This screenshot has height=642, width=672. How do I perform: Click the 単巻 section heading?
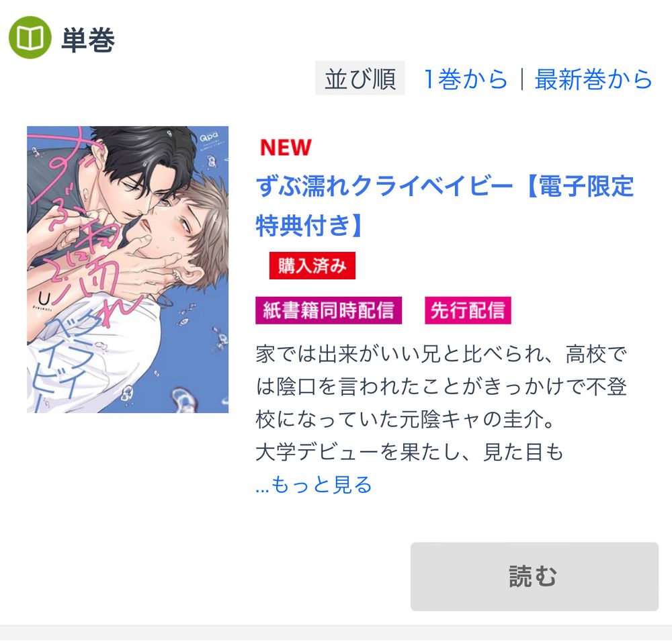coord(88,40)
